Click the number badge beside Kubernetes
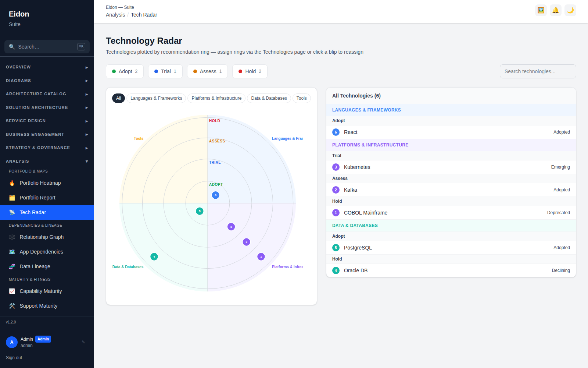The width and height of the screenshot is (588, 368). coord(336,167)
